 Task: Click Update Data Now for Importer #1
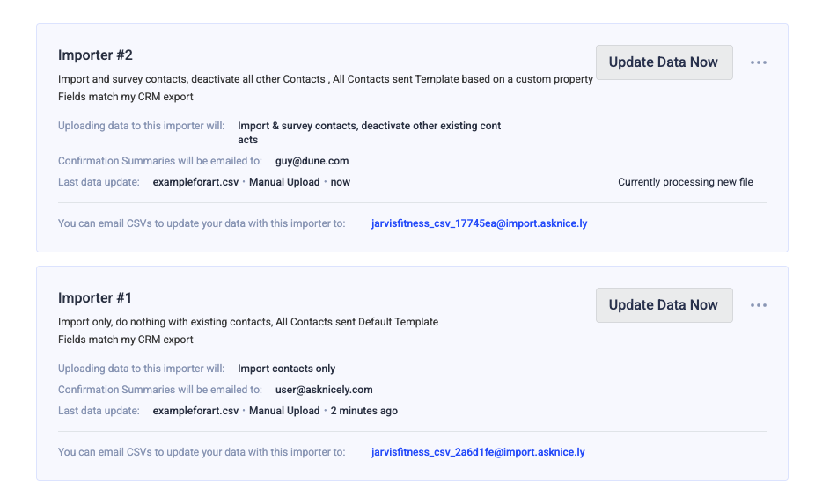click(664, 305)
